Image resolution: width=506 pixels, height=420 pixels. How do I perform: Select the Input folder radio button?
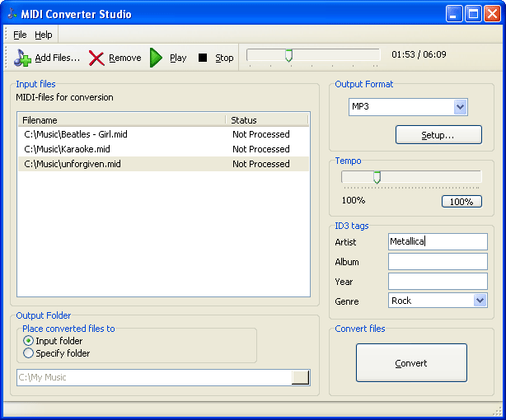29,341
